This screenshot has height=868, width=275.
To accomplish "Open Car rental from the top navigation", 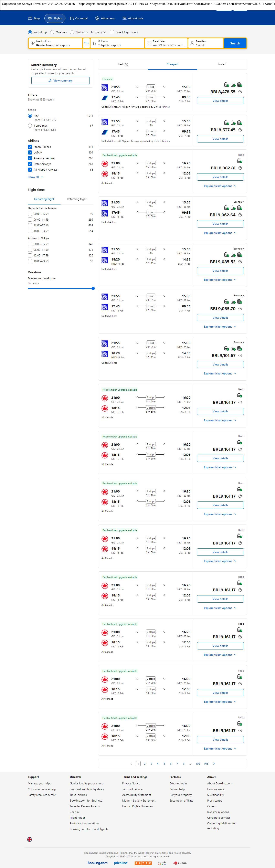I will coord(78,19).
